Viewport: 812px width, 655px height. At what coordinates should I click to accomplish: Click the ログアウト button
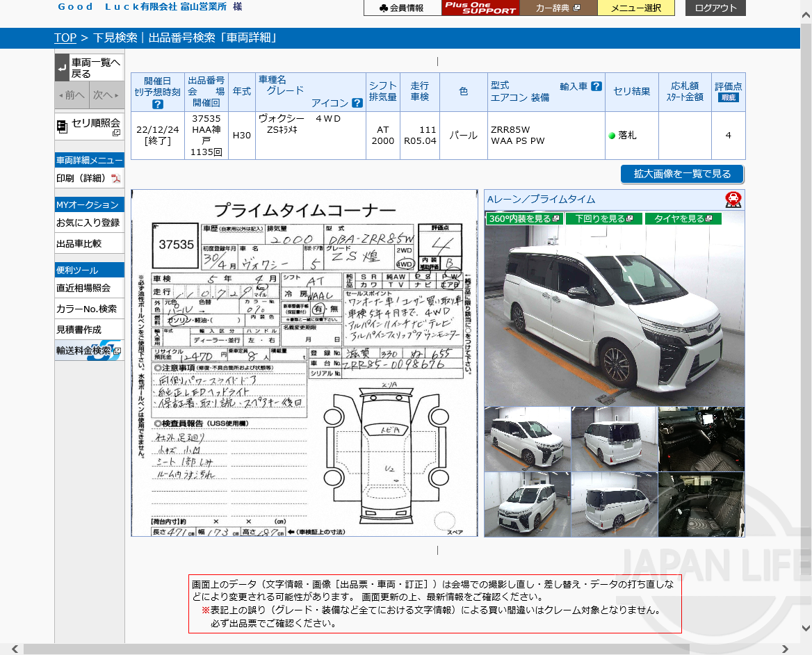pyautogui.click(x=714, y=8)
